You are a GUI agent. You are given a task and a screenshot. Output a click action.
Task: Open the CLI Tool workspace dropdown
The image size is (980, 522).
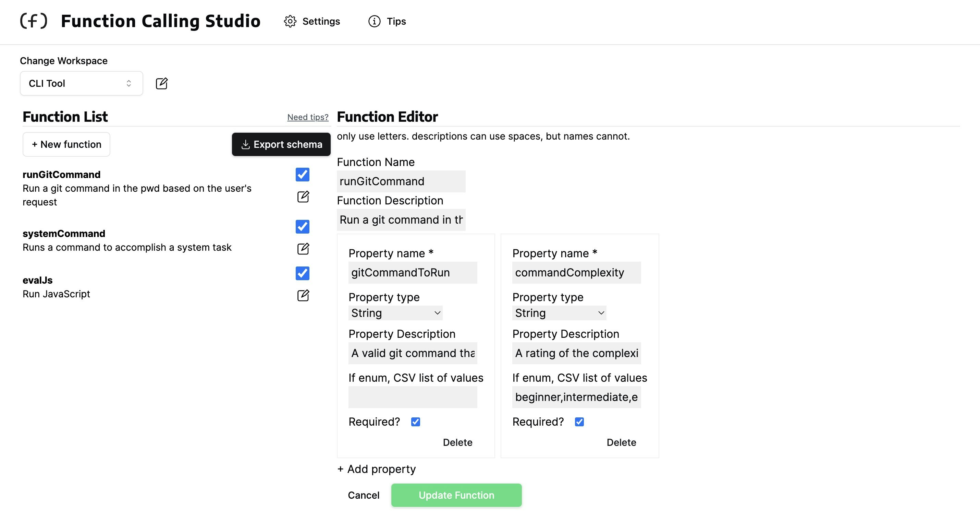[x=82, y=83]
